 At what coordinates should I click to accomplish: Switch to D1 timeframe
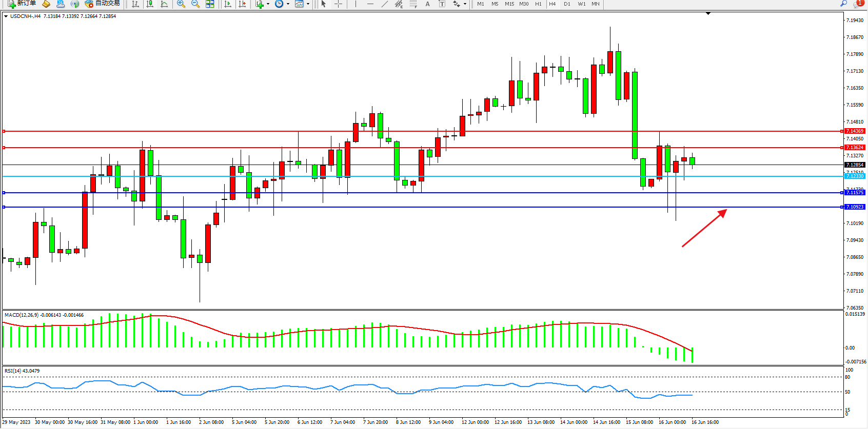[x=567, y=4]
